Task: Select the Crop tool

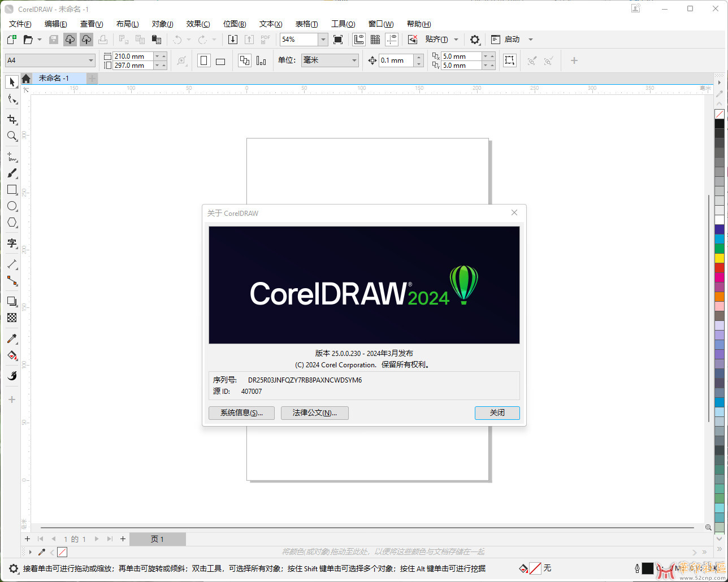Action: (12, 119)
